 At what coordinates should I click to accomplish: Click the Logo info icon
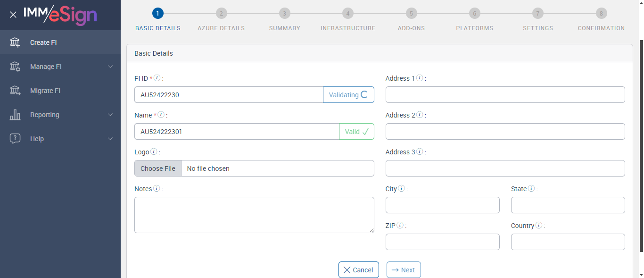(x=154, y=152)
